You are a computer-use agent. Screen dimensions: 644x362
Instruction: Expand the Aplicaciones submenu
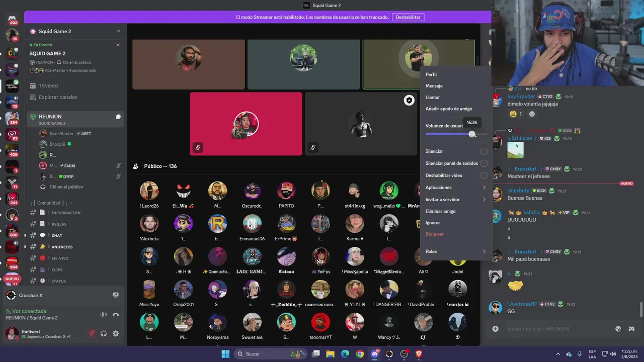pyautogui.click(x=456, y=188)
